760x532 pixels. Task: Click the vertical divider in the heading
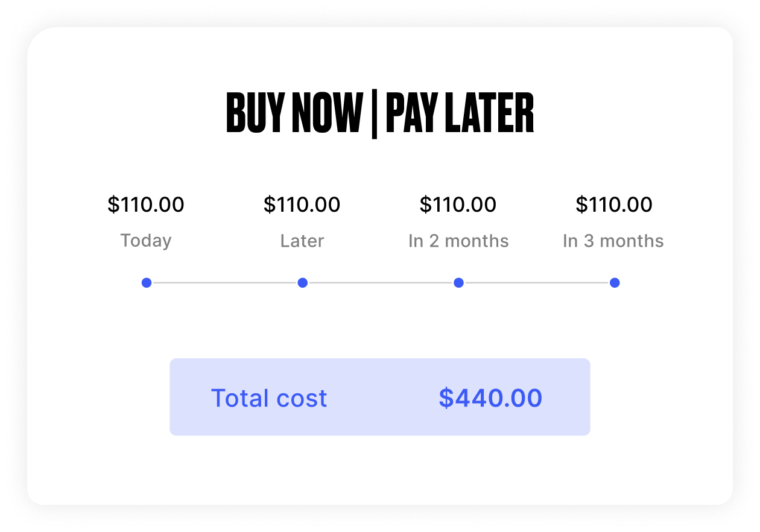click(x=375, y=115)
